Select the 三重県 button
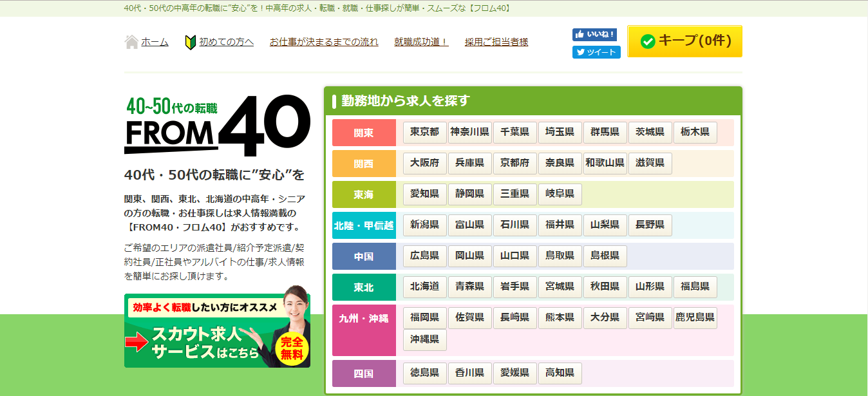The height and width of the screenshot is (396, 868). tap(515, 194)
